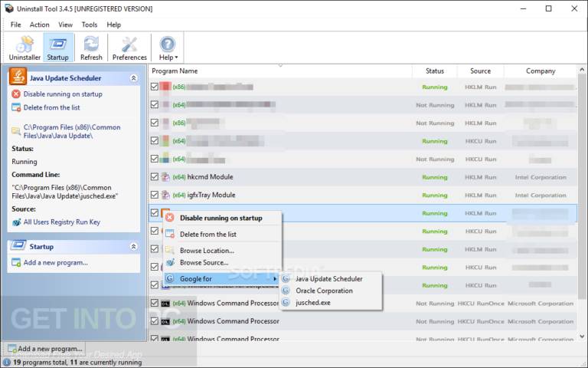Open the File menu
The width and height of the screenshot is (588, 368).
[x=16, y=25]
